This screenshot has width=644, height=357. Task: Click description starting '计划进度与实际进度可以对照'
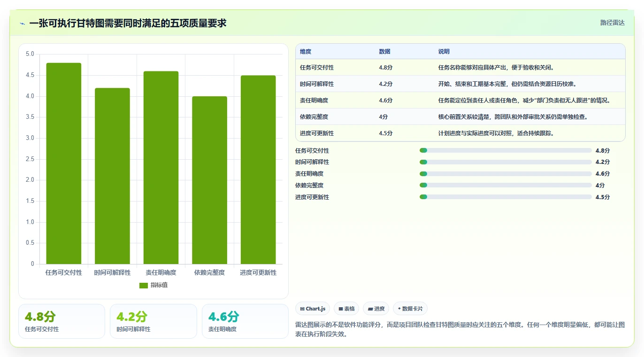point(496,133)
